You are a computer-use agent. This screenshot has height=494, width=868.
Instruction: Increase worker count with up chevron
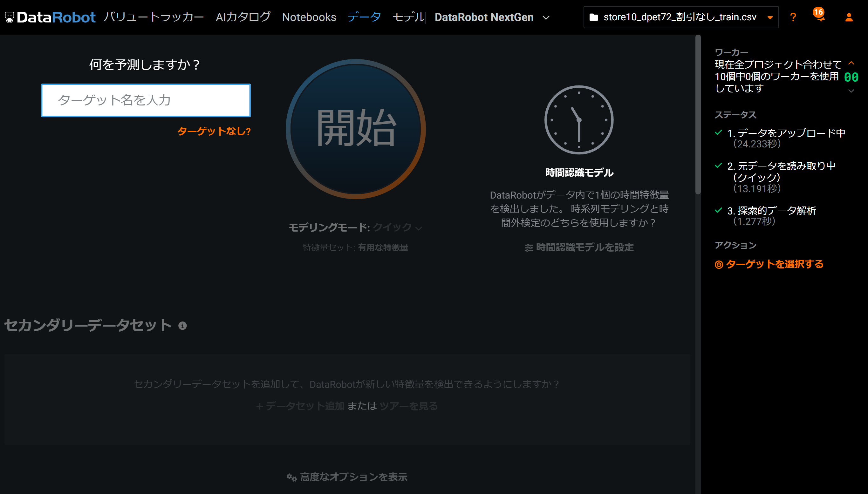[851, 63]
